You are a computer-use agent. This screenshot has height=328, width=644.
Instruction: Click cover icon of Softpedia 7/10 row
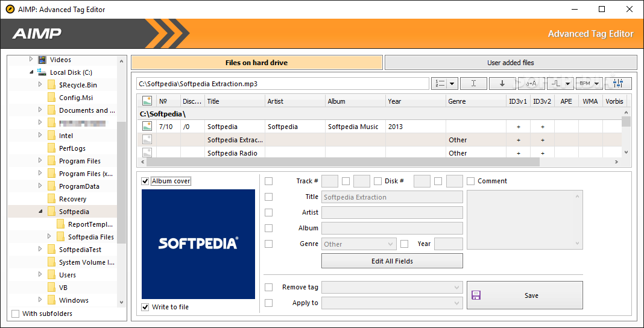coord(147,127)
